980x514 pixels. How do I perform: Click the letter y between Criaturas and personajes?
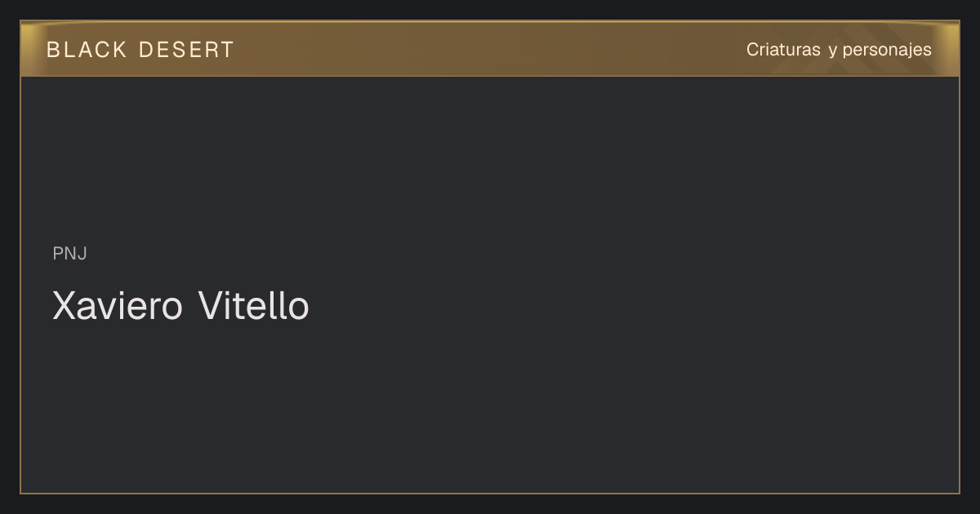832,51
